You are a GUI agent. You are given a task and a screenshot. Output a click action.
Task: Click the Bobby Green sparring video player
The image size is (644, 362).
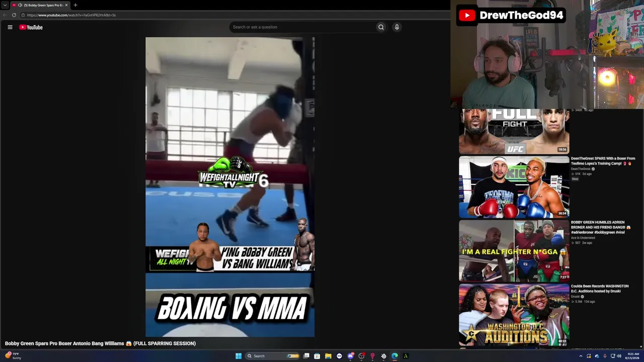point(230,187)
